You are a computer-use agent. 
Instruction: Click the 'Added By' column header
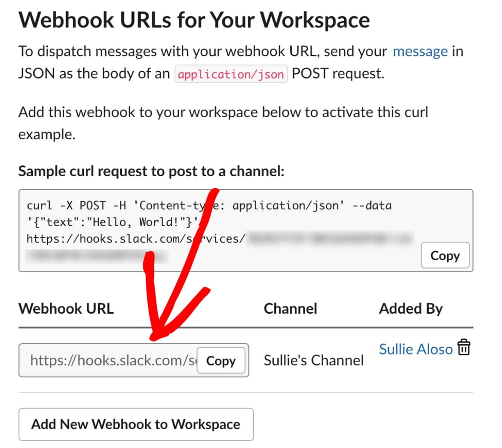[411, 309]
